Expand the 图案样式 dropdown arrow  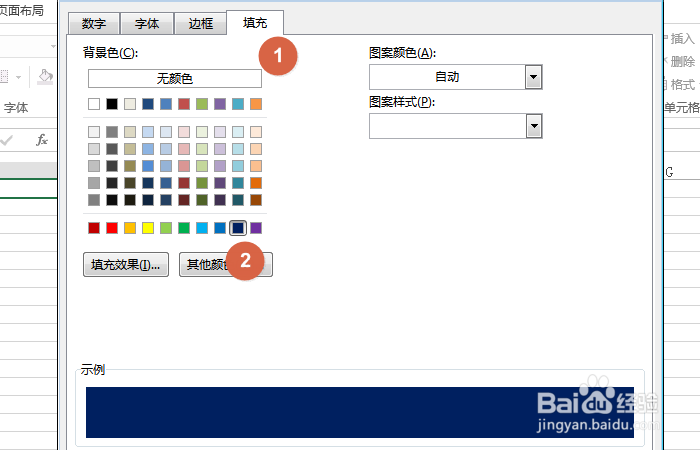533,126
